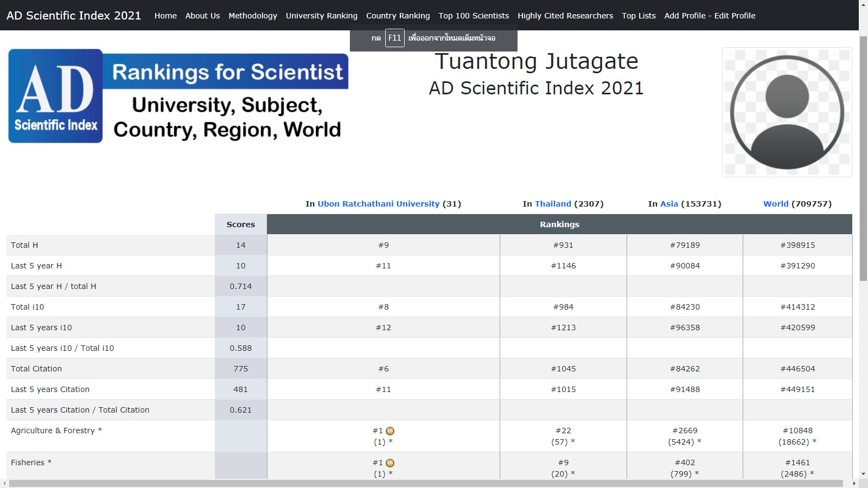The height and width of the screenshot is (488, 868).
Task: Click Total Citation score 775
Action: click(x=241, y=369)
